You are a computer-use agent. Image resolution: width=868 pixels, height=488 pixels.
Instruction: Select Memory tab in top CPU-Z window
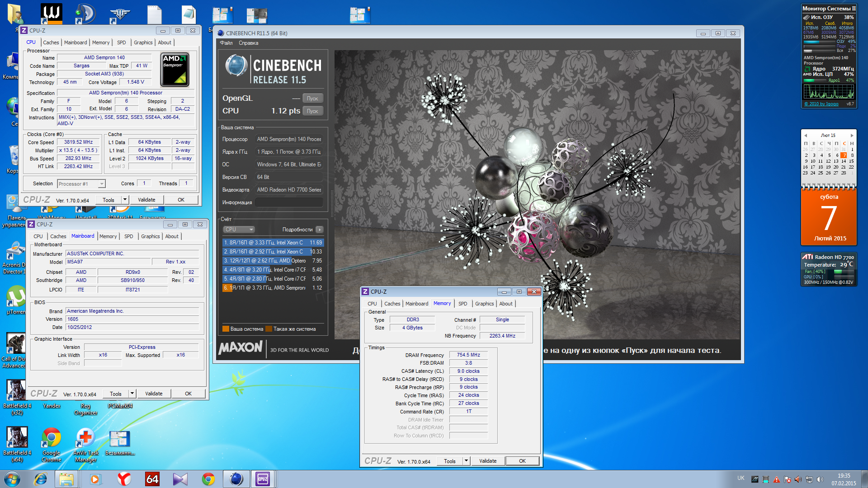pos(101,42)
